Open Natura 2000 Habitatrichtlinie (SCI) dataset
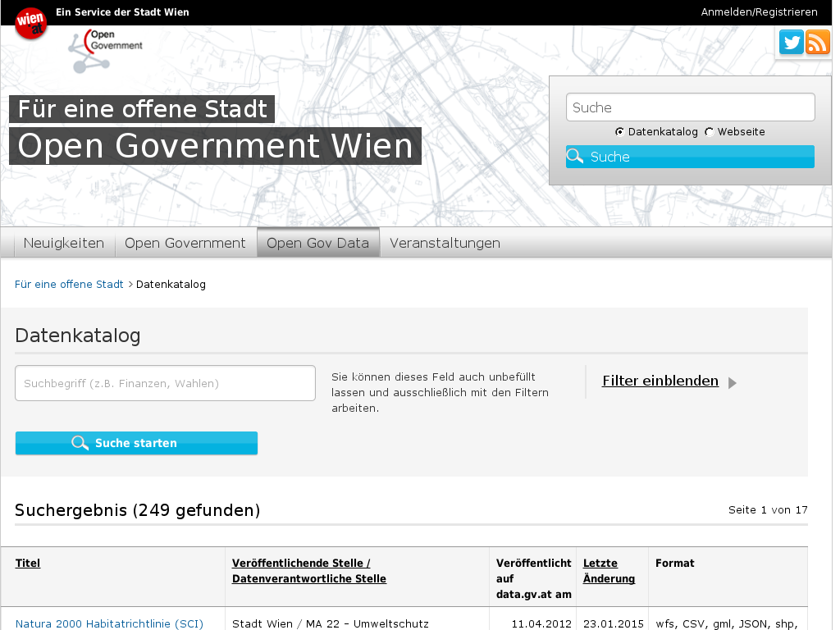840x630 pixels. (109, 623)
